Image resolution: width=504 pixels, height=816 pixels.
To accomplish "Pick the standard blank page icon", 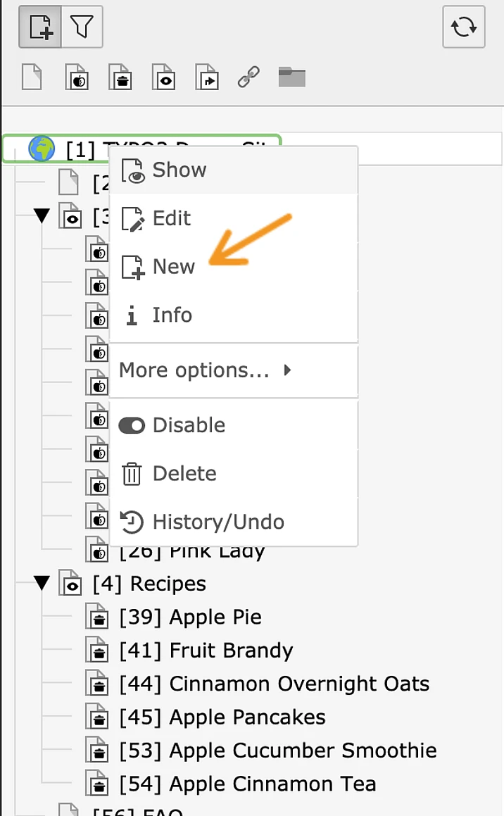I will click(32, 77).
